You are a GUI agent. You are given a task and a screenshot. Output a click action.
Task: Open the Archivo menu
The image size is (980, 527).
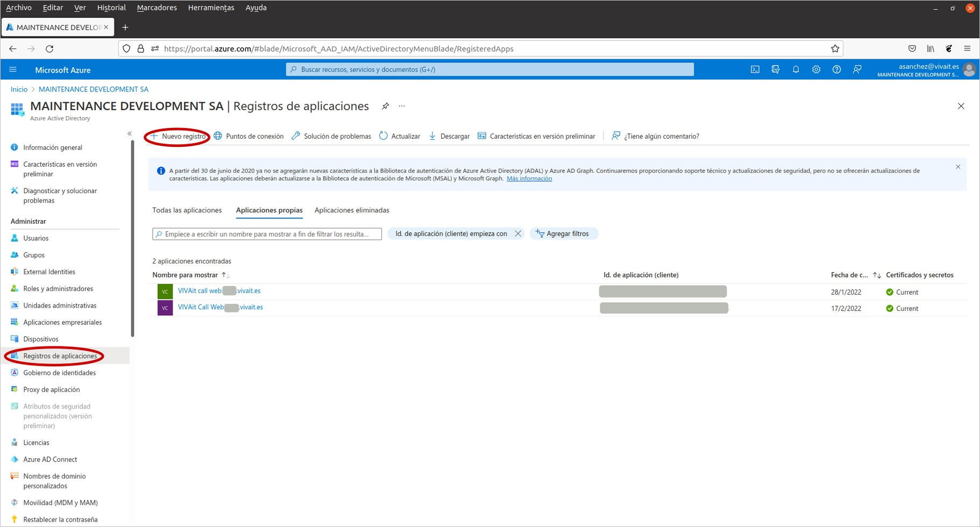click(19, 8)
